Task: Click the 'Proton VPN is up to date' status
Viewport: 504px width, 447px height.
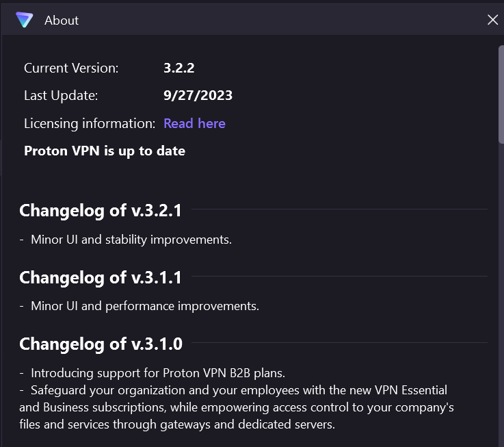Action: click(x=105, y=151)
